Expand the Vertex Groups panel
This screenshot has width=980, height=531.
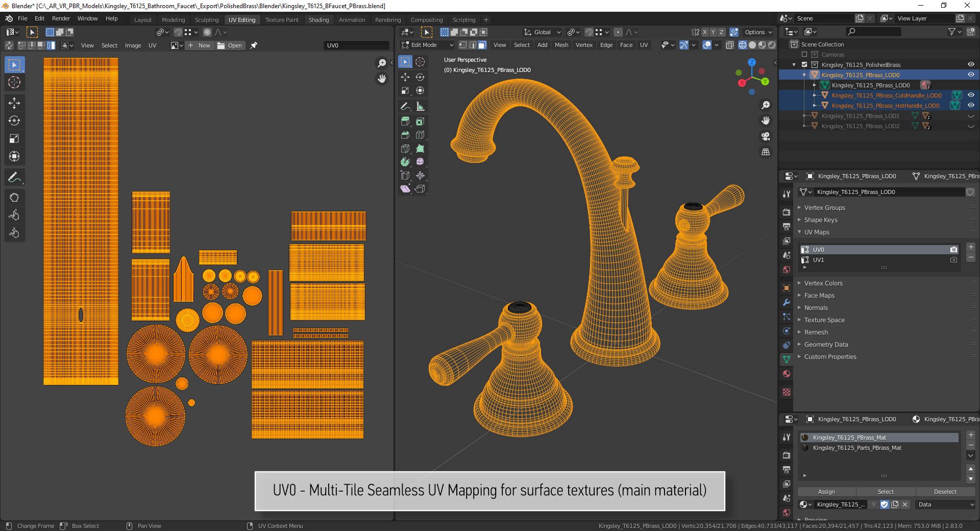[824, 208]
